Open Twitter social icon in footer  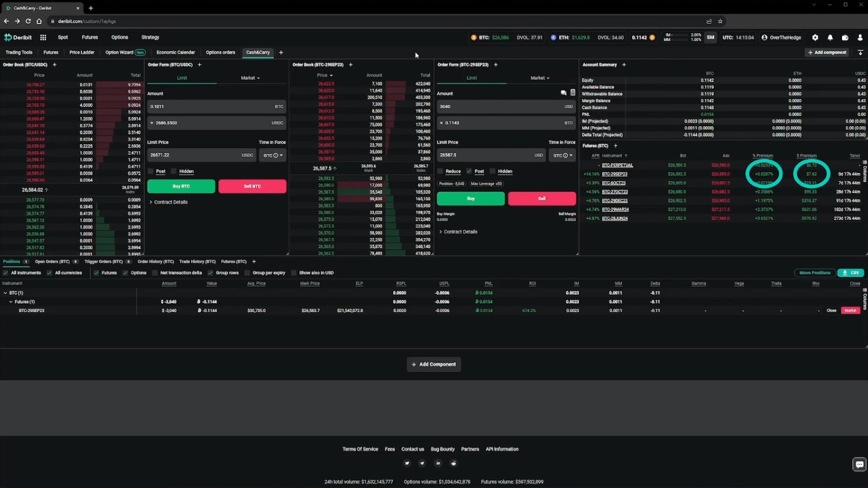(406, 463)
